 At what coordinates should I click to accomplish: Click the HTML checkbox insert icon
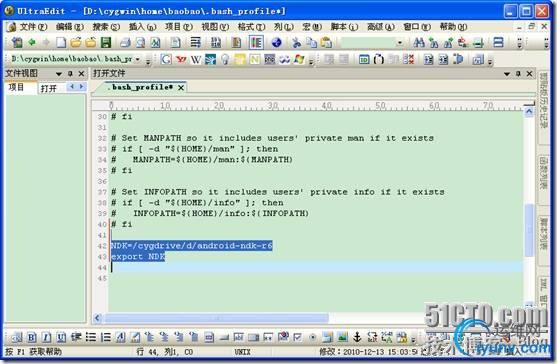click(x=298, y=337)
